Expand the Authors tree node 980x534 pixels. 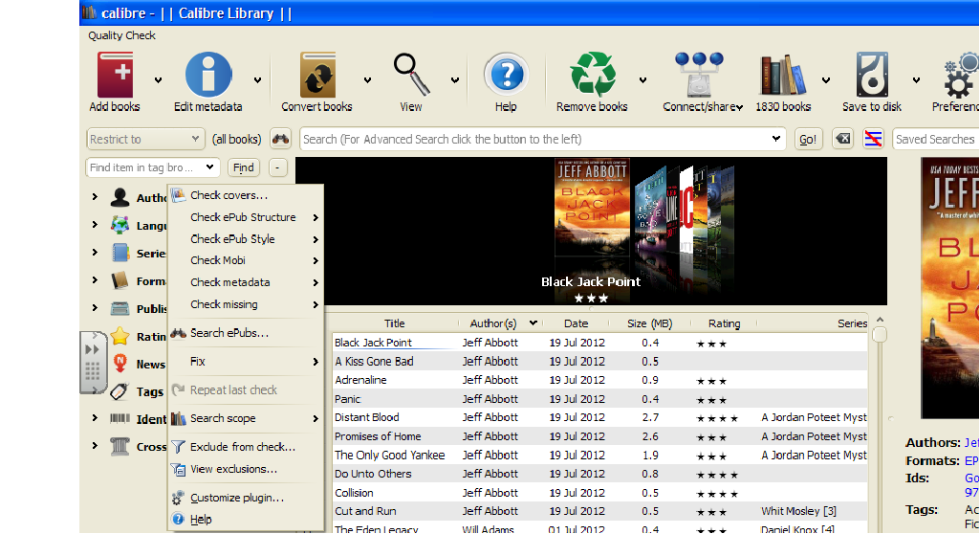[95, 197]
